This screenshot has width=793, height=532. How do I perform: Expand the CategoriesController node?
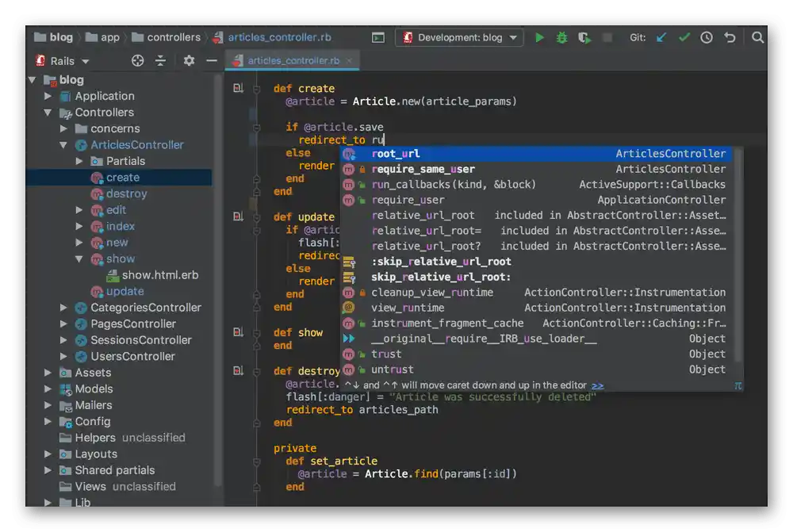coord(63,308)
